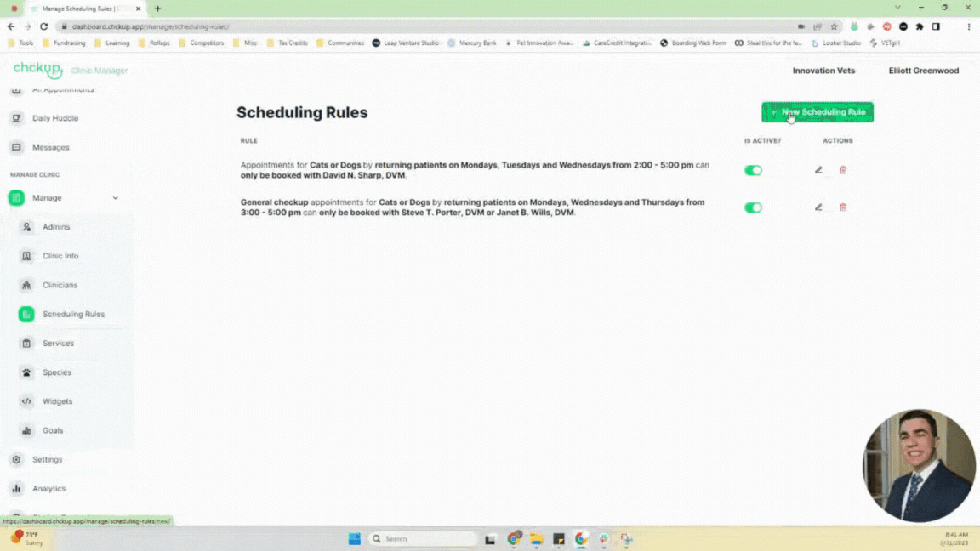Click the New Scheduling Rule button

(x=817, y=112)
